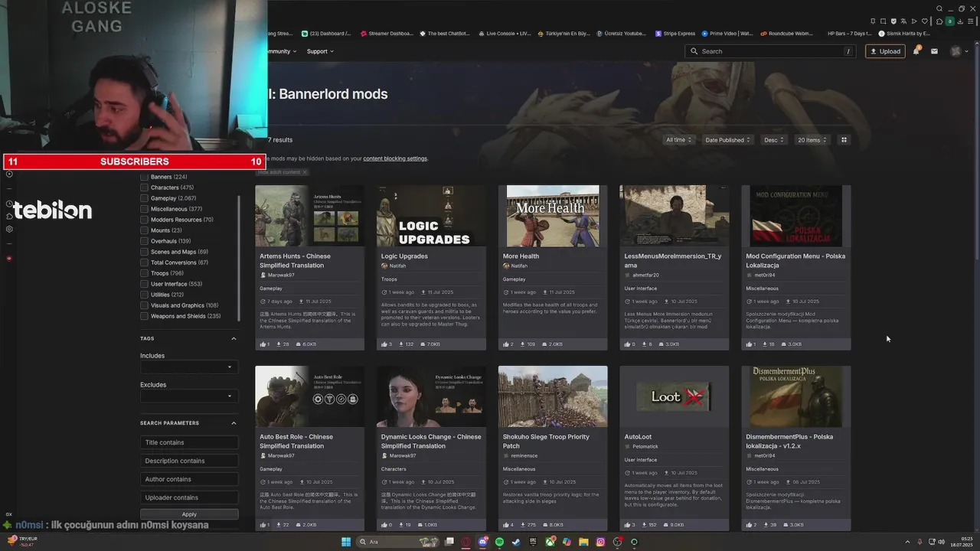Open Instagram from the taskbar
This screenshot has height=551, width=980.
(600, 542)
